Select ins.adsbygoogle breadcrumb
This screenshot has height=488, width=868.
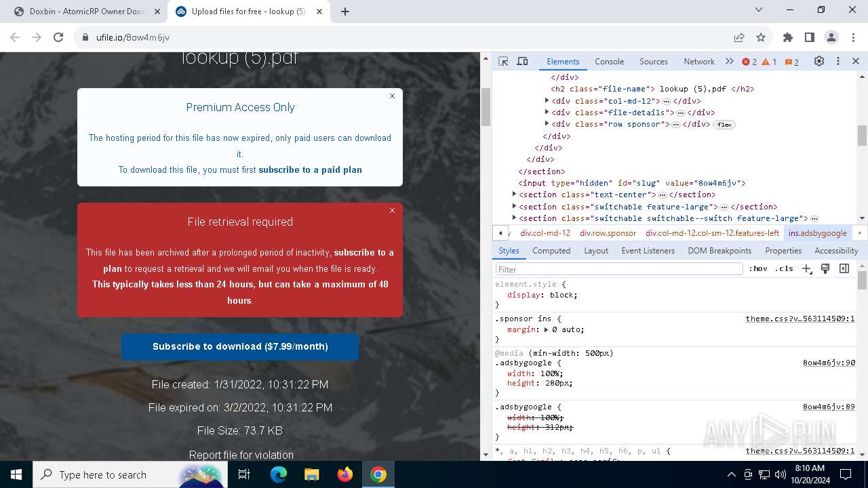tap(817, 232)
